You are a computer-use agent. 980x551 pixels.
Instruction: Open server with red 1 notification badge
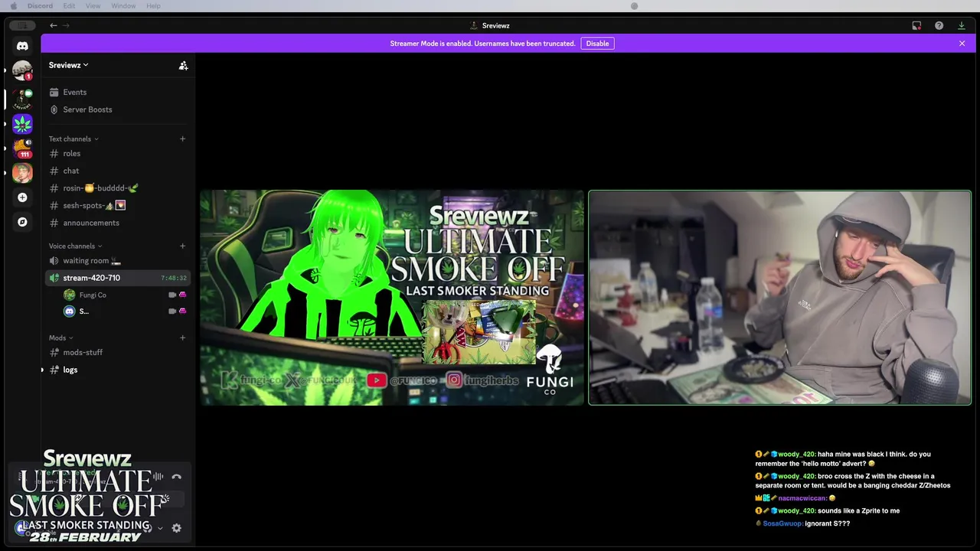tap(22, 70)
